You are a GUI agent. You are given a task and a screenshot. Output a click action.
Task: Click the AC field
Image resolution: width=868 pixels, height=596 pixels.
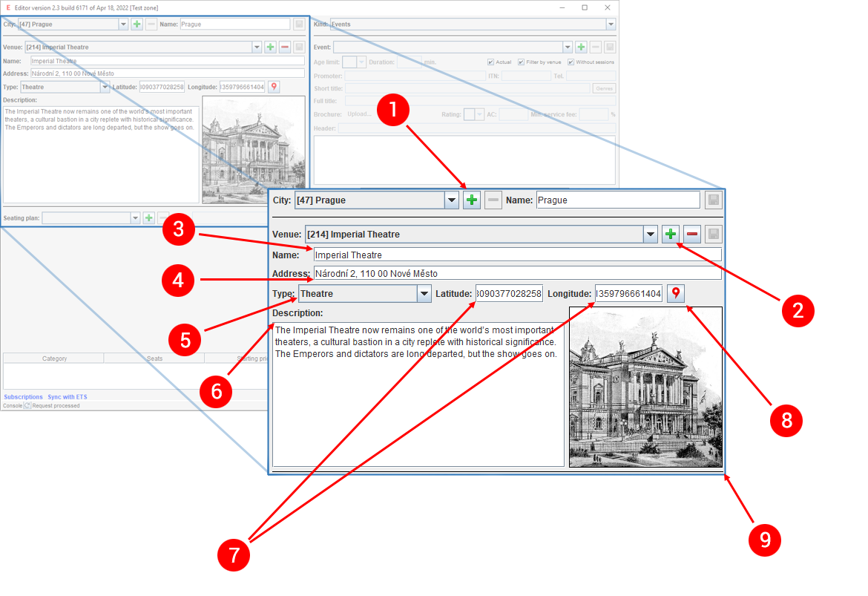pyautogui.click(x=513, y=114)
